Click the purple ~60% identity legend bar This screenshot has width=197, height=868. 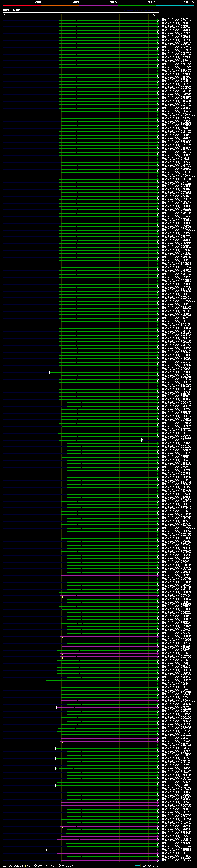(x=98, y=6)
